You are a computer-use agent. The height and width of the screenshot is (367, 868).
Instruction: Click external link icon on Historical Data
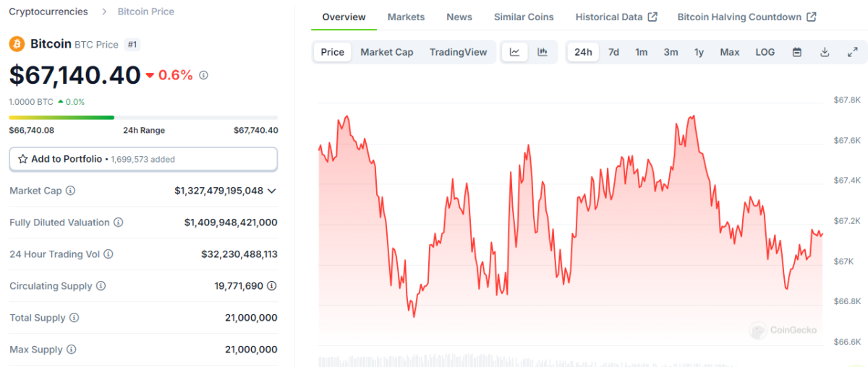[x=652, y=17]
